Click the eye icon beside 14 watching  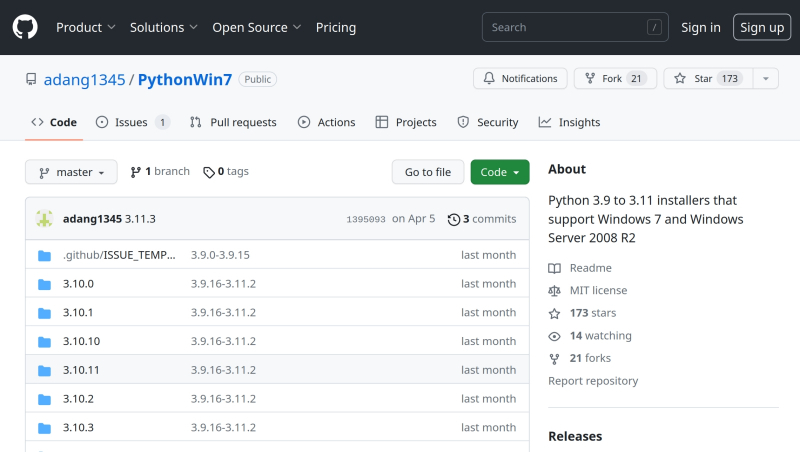[x=555, y=336]
